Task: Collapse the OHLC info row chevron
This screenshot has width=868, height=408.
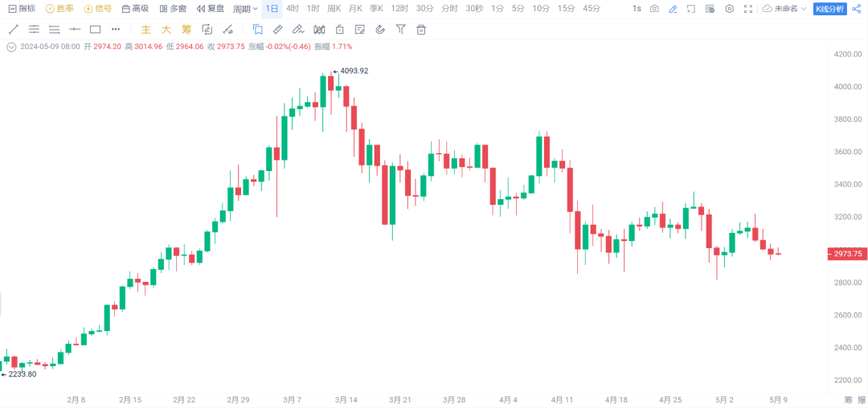Action: tap(10, 47)
